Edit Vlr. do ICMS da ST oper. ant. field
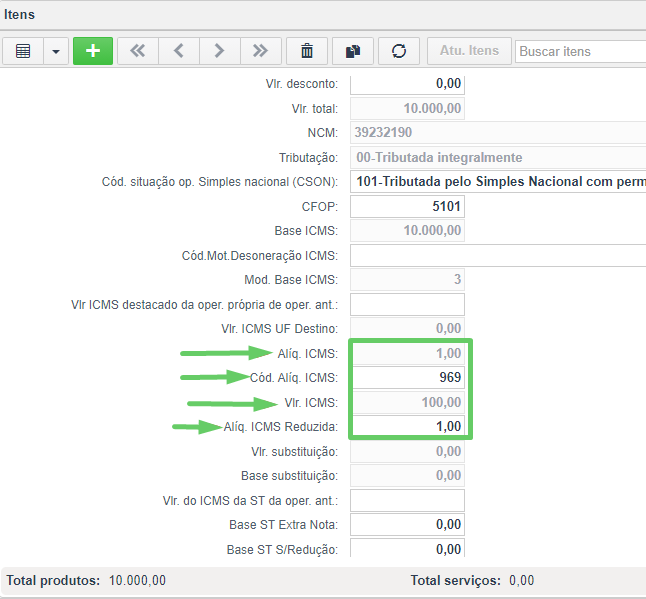This screenshot has height=599, width=646. (x=407, y=501)
